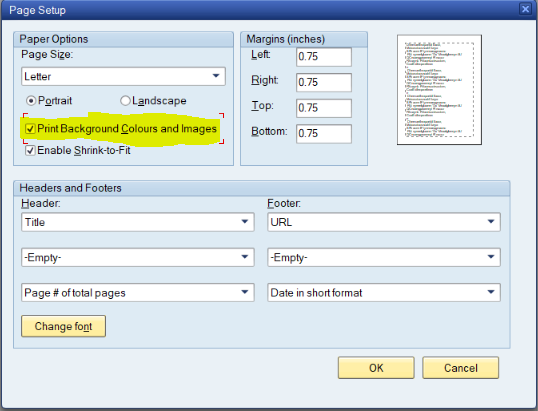
Task: Click the Top margin input field
Action: (324, 108)
